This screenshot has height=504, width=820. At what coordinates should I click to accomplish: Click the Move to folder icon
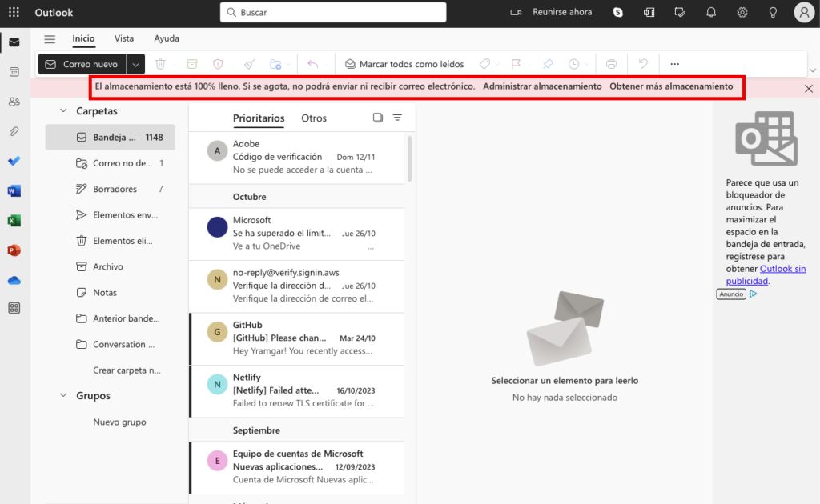[x=275, y=64]
